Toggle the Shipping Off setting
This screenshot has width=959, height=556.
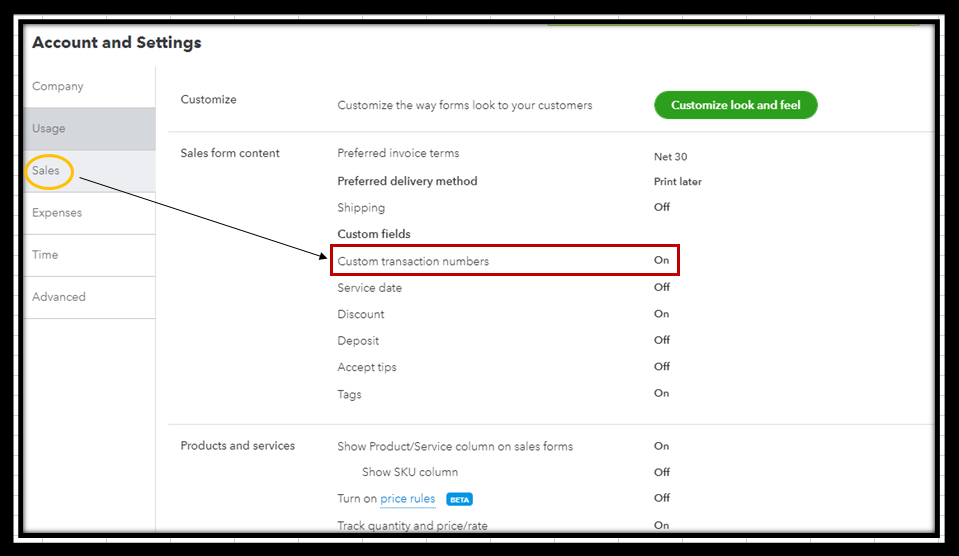[x=661, y=207]
